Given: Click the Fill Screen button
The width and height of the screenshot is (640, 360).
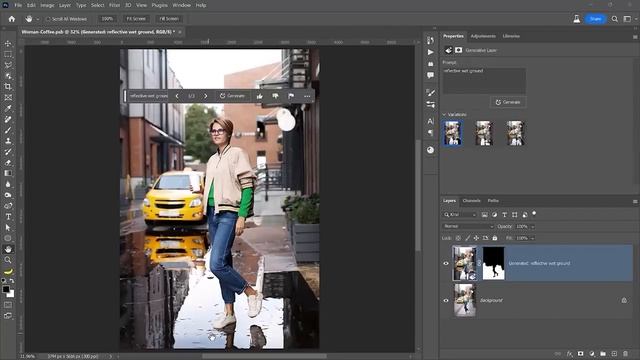Looking at the screenshot, I should (169, 19).
